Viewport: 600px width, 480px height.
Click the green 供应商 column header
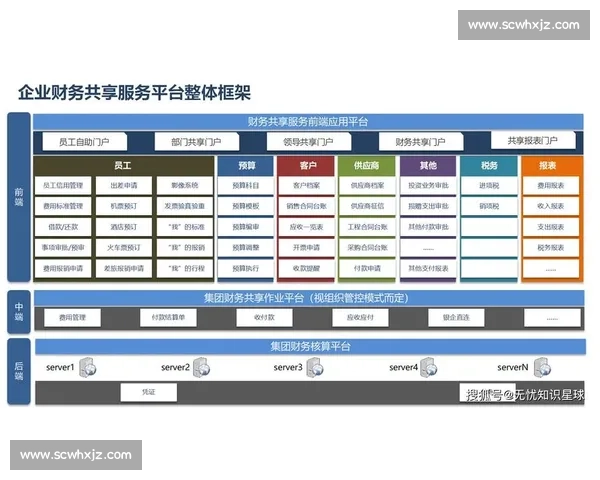click(x=367, y=165)
